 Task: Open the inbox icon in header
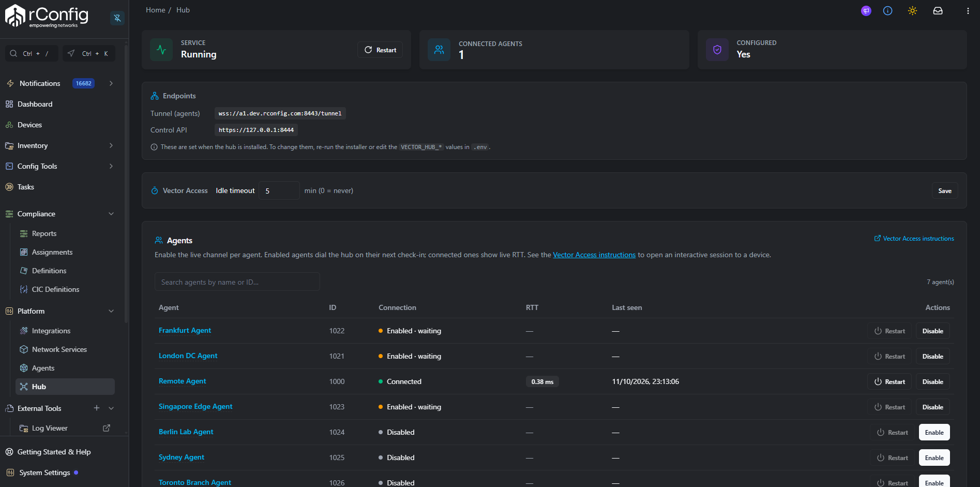[x=938, y=11]
